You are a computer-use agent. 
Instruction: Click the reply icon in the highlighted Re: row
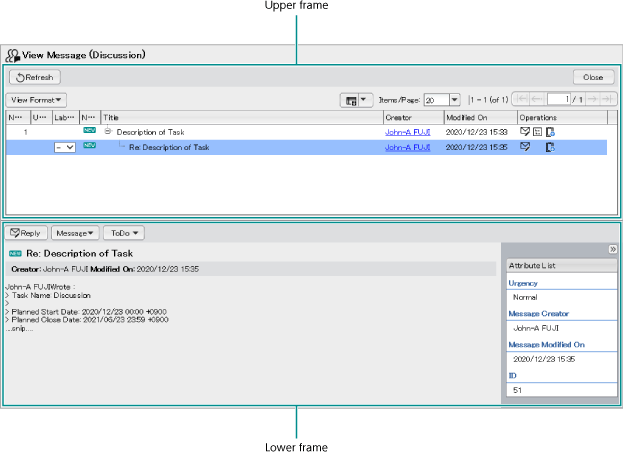tap(525, 147)
